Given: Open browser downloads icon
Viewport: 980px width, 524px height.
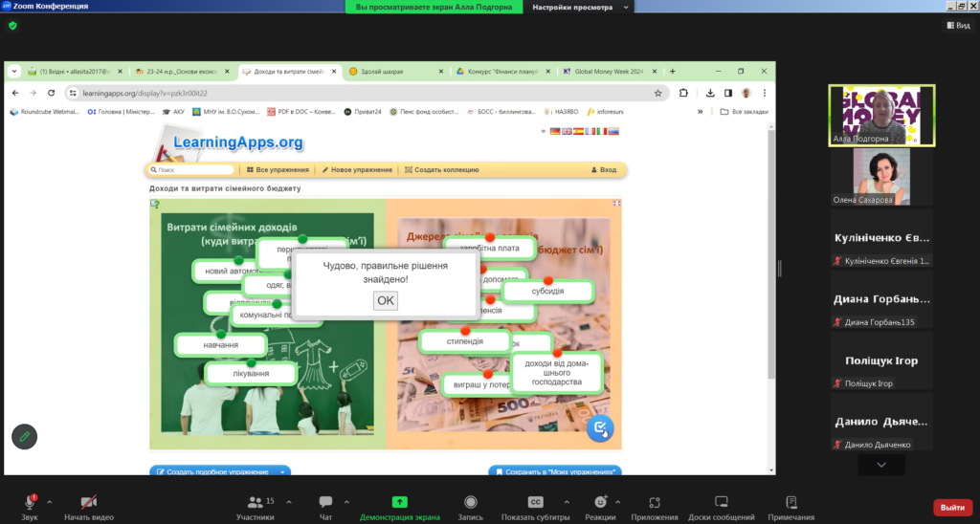Looking at the screenshot, I should 710,93.
